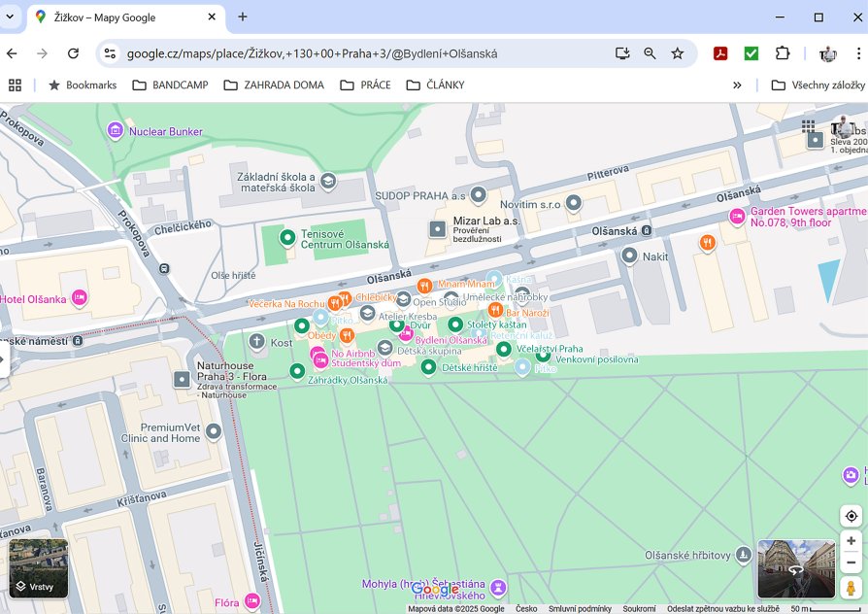Click the green checkmark extension icon
868x614 pixels.
point(751,53)
